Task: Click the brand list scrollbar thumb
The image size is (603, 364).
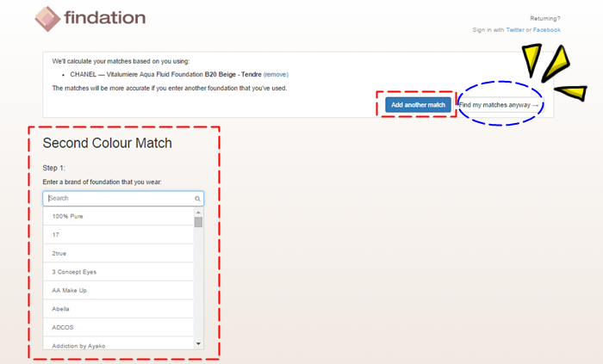Action: [198, 222]
